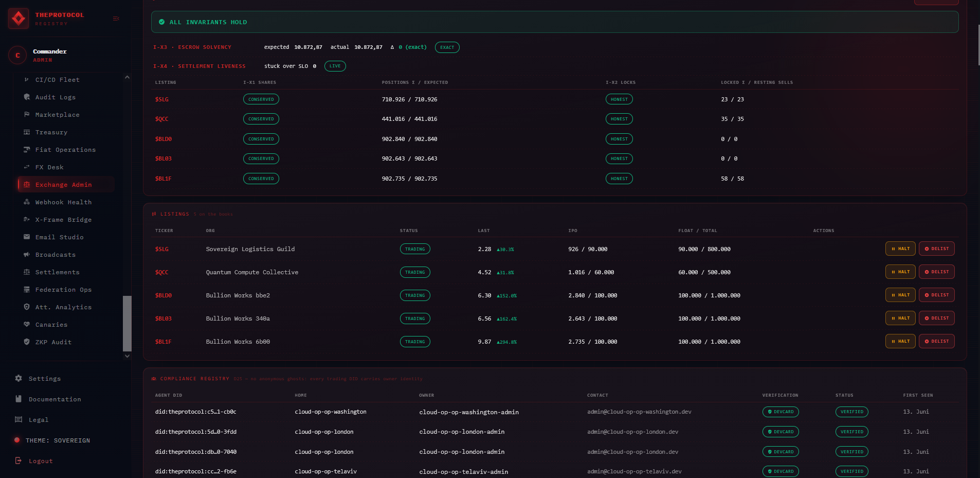The width and height of the screenshot is (980, 478).
Task: Click the Canaries sidebar icon
Action: tap(27, 325)
